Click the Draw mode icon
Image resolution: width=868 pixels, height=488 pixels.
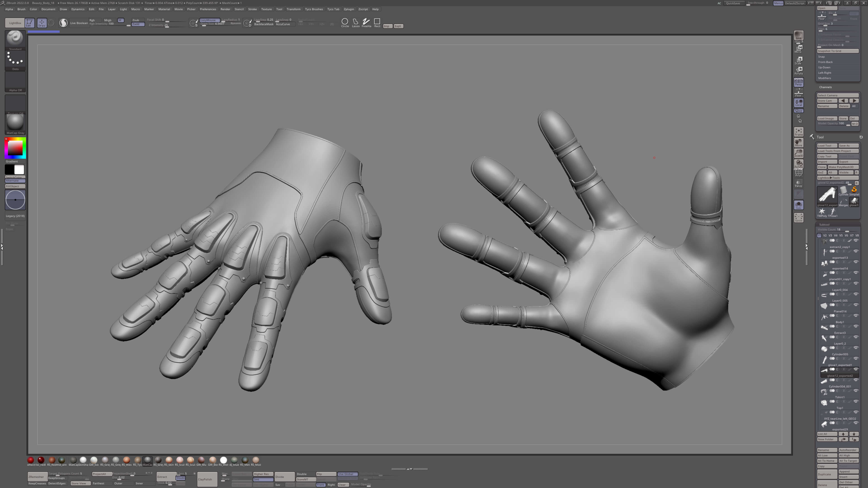[x=42, y=23]
